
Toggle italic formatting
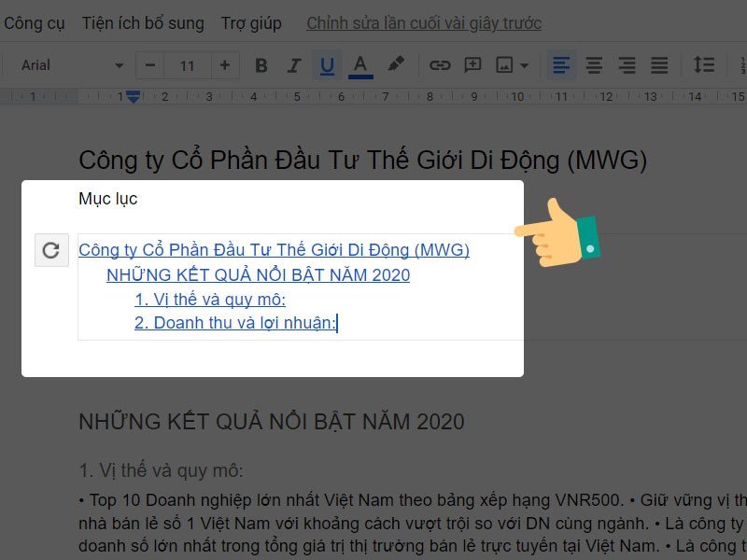pos(294,65)
